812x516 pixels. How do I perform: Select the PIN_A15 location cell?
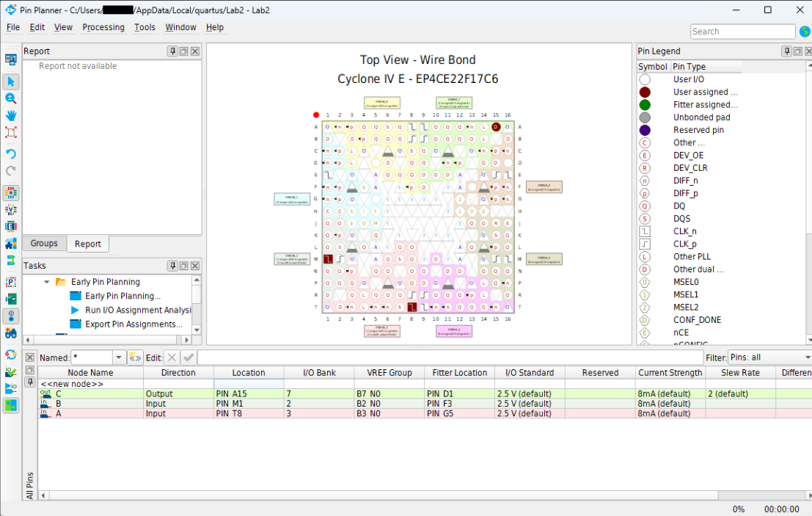[x=249, y=393]
